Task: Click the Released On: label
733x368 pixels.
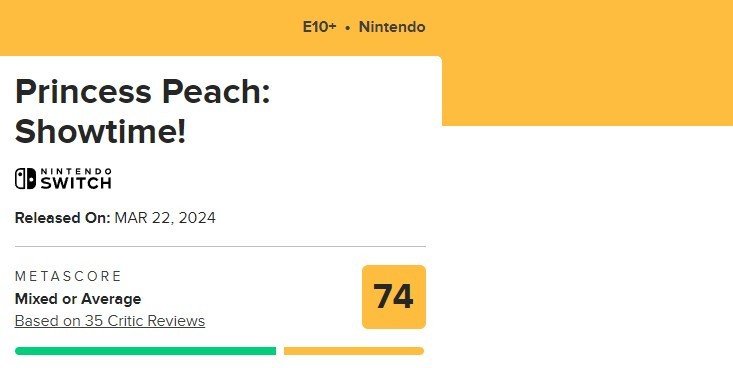Action: (63, 218)
